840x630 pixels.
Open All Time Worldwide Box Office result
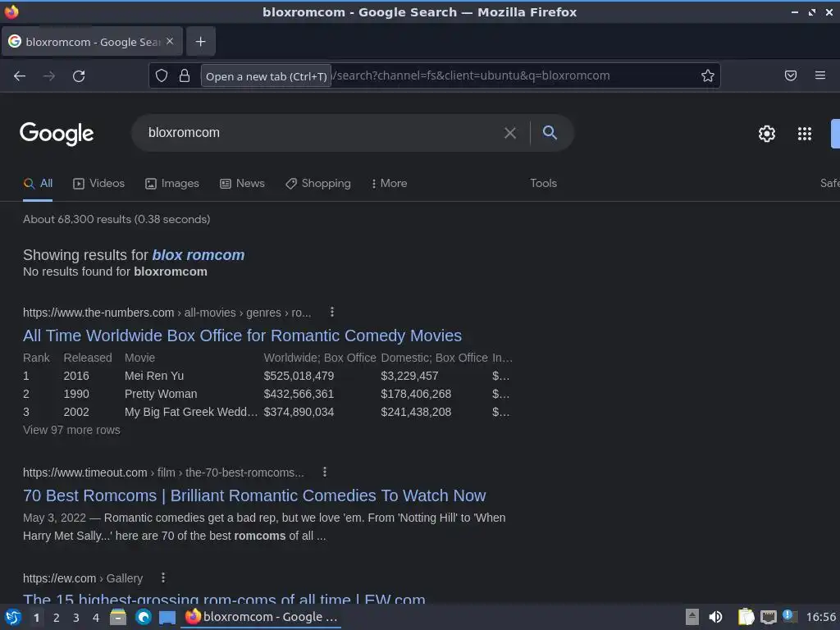(x=242, y=336)
